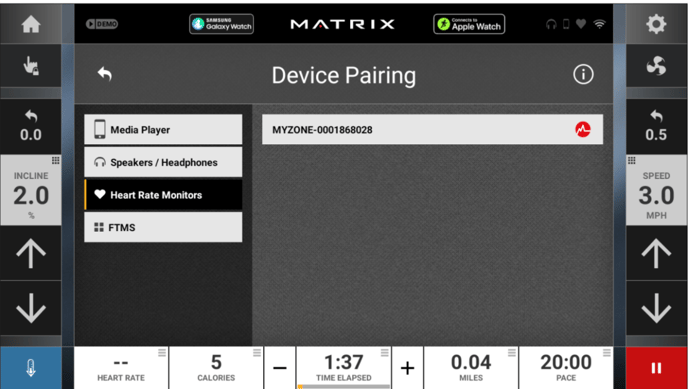Screen dimensions: 688x389
Task: Tap the MATRIX logo
Action: (343, 24)
